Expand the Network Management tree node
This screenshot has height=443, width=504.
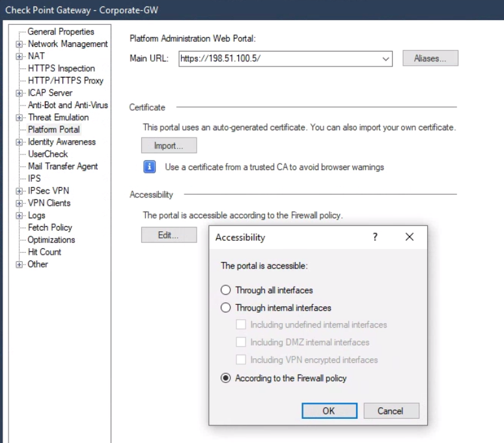click(20, 44)
